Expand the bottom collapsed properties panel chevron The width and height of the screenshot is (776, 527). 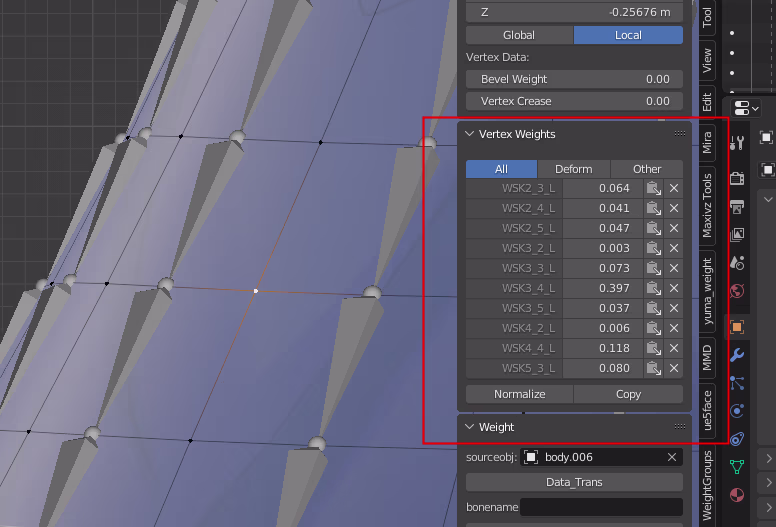pos(769,507)
